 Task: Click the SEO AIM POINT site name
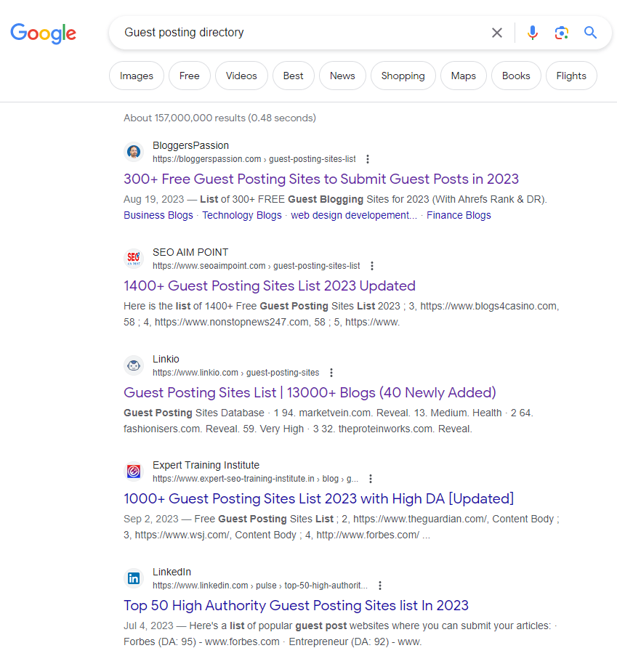pos(190,252)
